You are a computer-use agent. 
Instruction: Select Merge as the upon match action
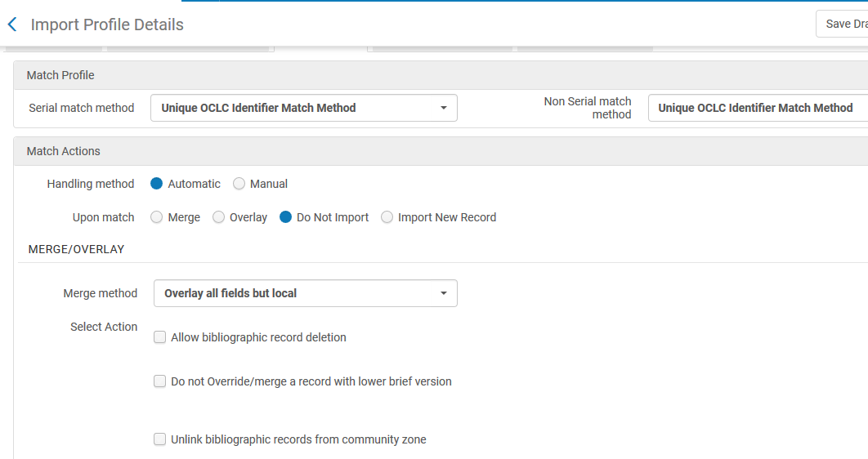pyautogui.click(x=157, y=217)
